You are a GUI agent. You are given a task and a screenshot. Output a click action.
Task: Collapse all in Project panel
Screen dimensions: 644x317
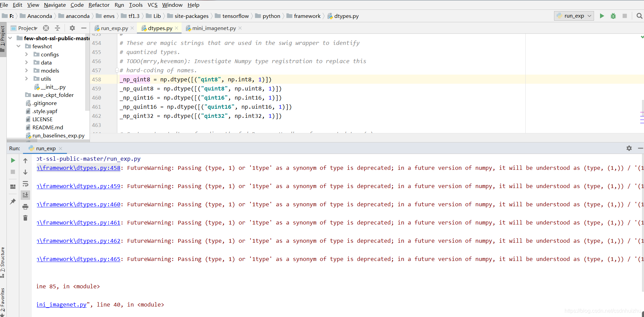[x=57, y=28]
